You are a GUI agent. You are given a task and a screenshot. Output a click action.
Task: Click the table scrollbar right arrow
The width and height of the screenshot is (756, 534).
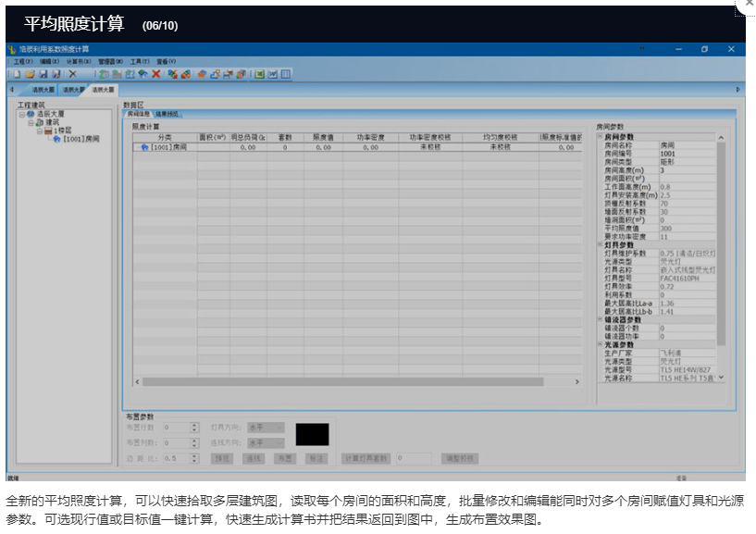[577, 382]
